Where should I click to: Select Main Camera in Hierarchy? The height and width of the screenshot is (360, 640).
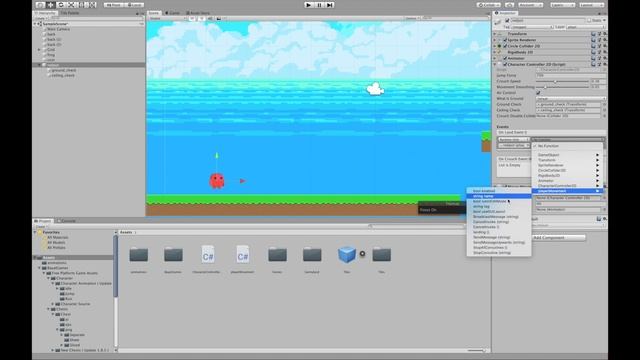point(58,29)
